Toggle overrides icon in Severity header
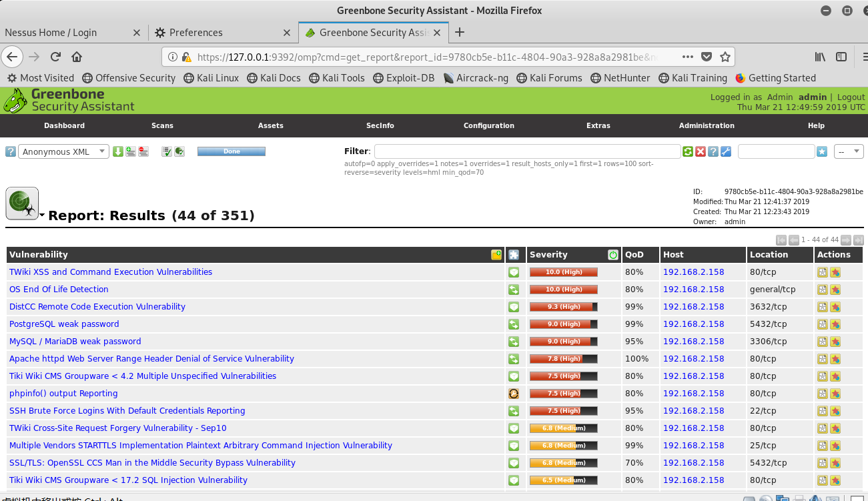Viewport: 868px width, 501px height. coord(613,255)
